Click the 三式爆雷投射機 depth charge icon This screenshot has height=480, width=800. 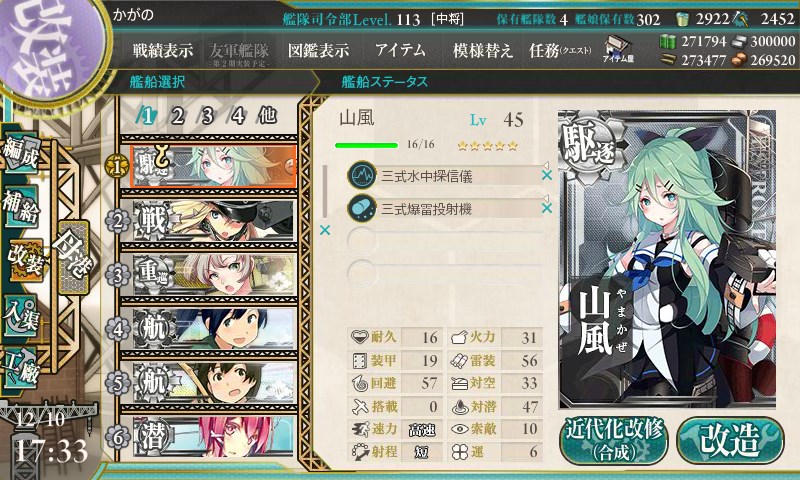click(x=362, y=209)
